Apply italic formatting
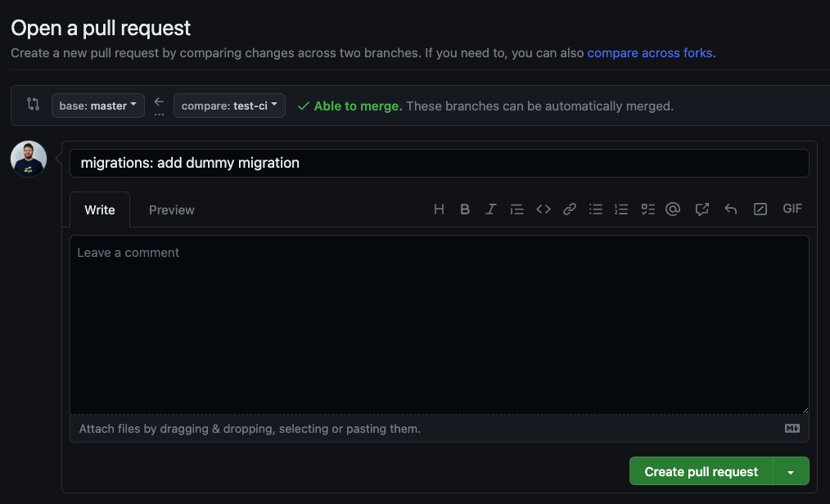Screen dimensions: 830x504 [x=490, y=209]
